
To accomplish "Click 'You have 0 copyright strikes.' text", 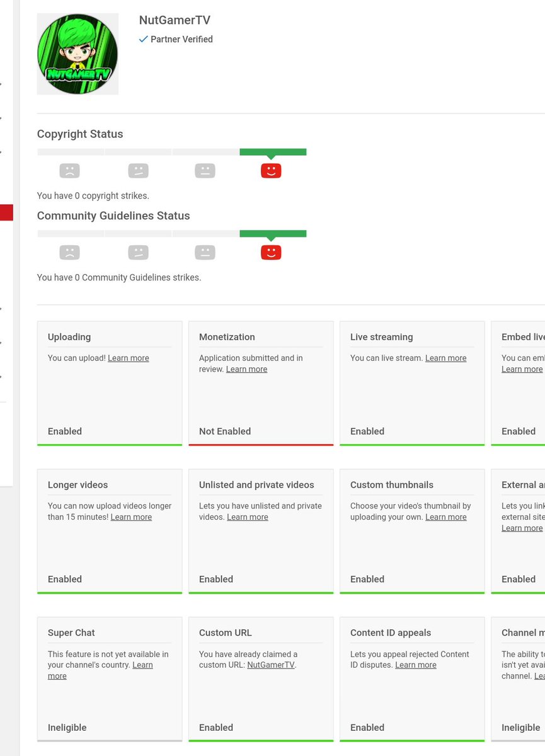I will (93, 196).
